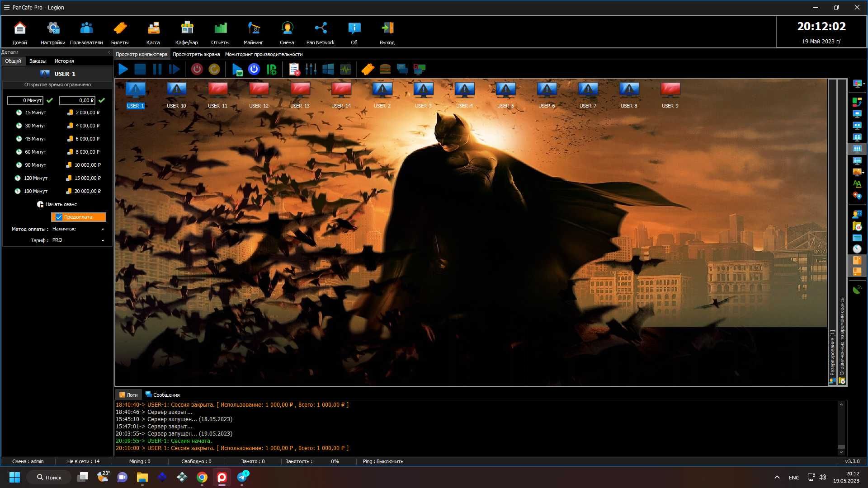Image resolution: width=868 pixels, height=488 pixels.
Task: Open the Об about section
Action: (x=354, y=33)
